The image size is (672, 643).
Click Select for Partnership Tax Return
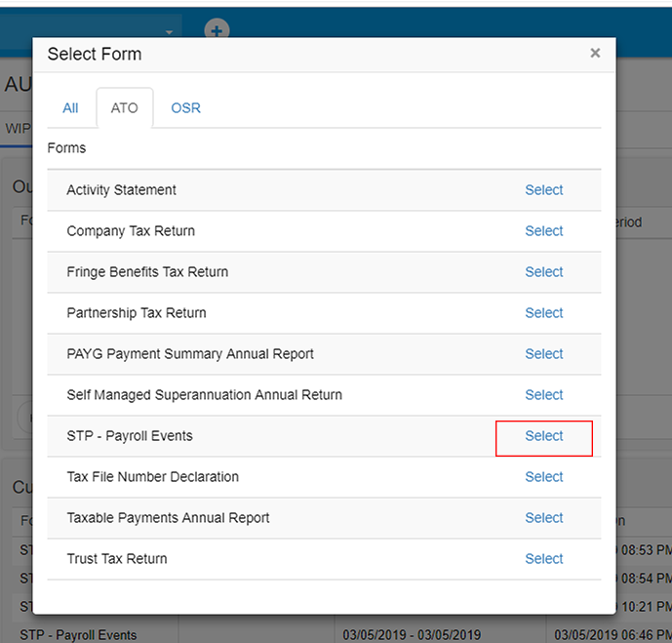[x=543, y=313]
